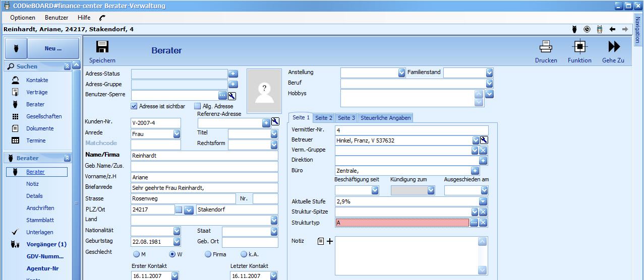Open the ellipsis button for Benutzer-Sperre
This screenshot has width=644, height=280.
point(222,95)
